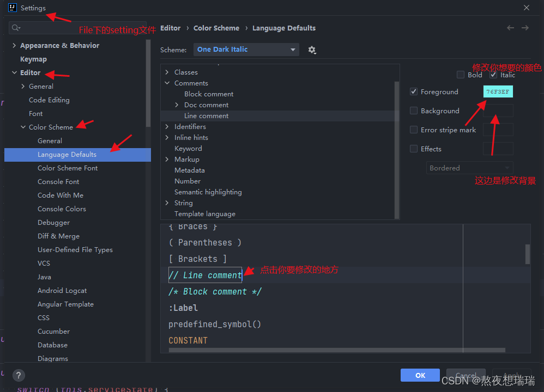
Task: Click the scheme settings gear icon
Action: point(312,50)
